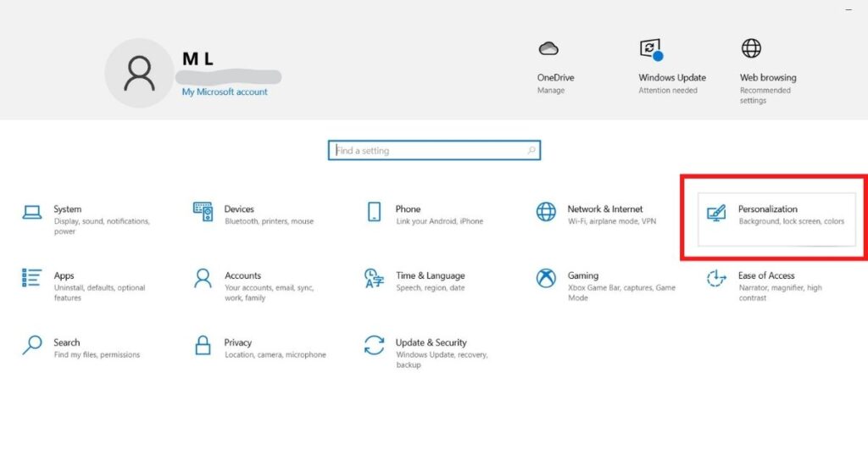Select the Privacy label
This screenshot has width=868, height=456.
click(237, 342)
